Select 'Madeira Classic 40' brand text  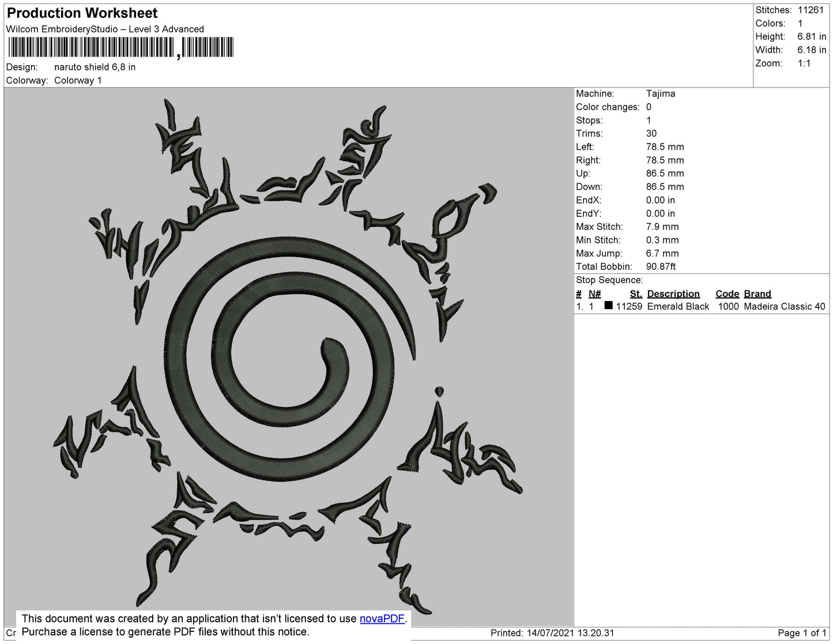[785, 307]
